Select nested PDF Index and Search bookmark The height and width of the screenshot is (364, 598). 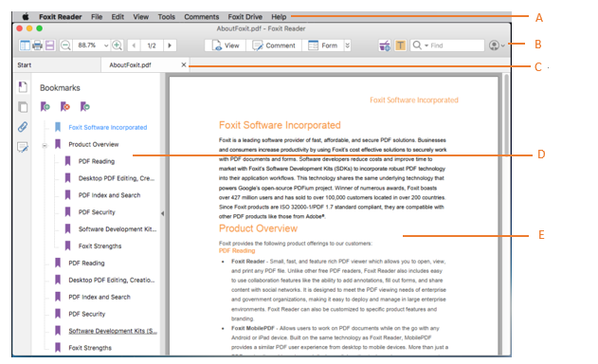tap(109, 195)
